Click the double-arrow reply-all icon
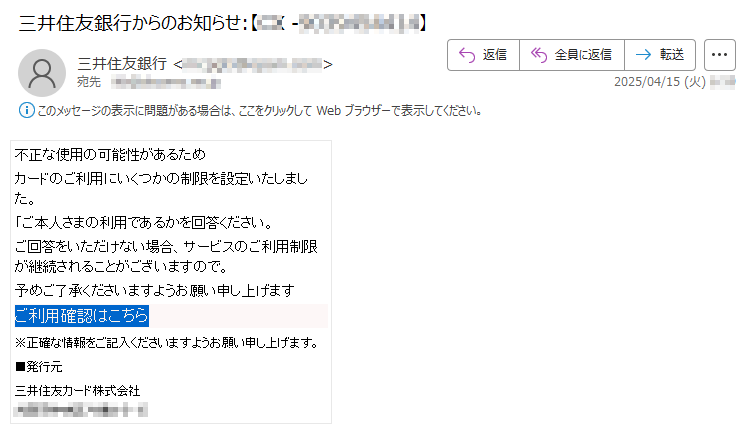Viewport: 739px width, 429px height. (x=539, y=55)
